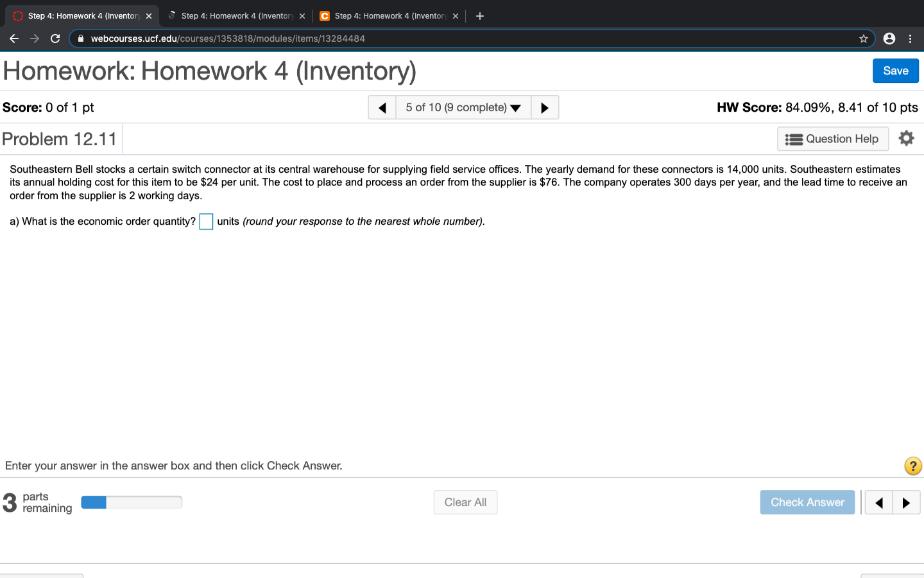This screenshot has width=924, height=578.
Task: Close the third Homework 4 tab
Action: [x=456, y=16]
